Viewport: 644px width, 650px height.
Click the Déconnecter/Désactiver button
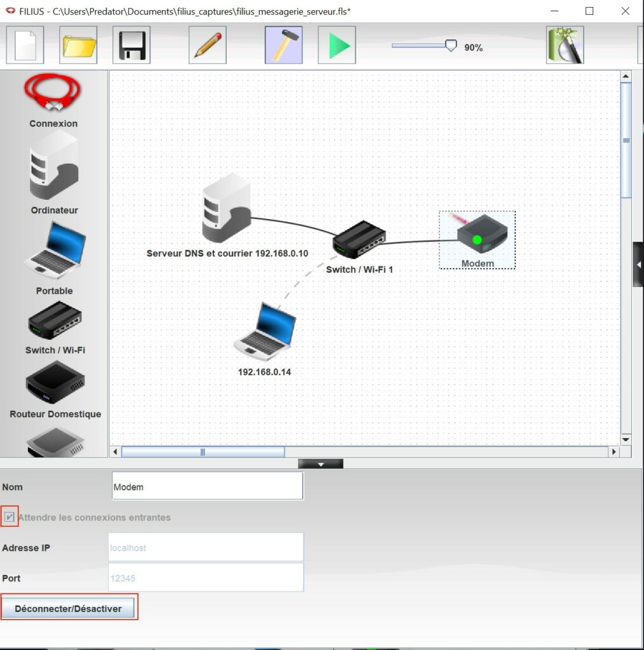point(69,608)
